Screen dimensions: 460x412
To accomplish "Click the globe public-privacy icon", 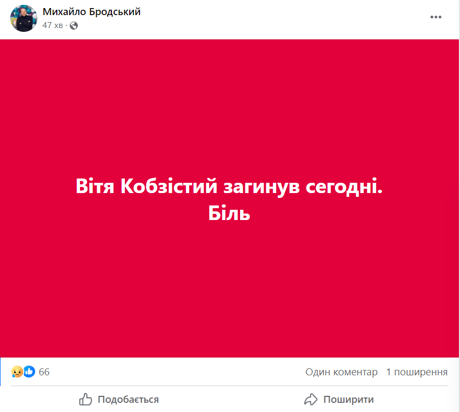I will click(74, 26).
